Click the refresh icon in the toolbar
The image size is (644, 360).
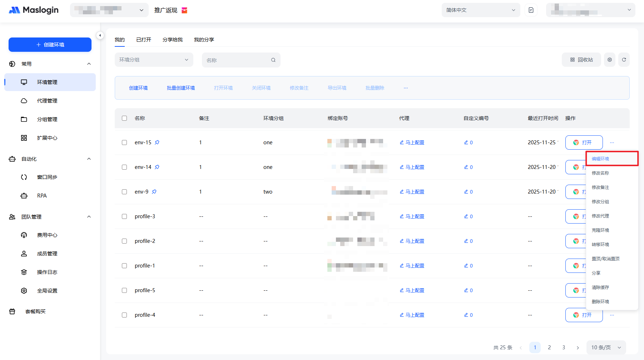pos(624,60)
